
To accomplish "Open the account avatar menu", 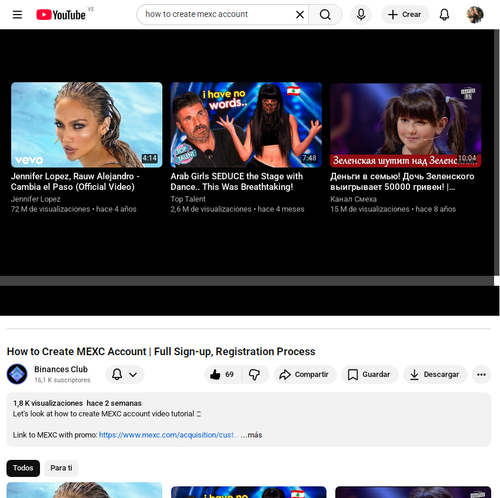I will pos(475,15).
